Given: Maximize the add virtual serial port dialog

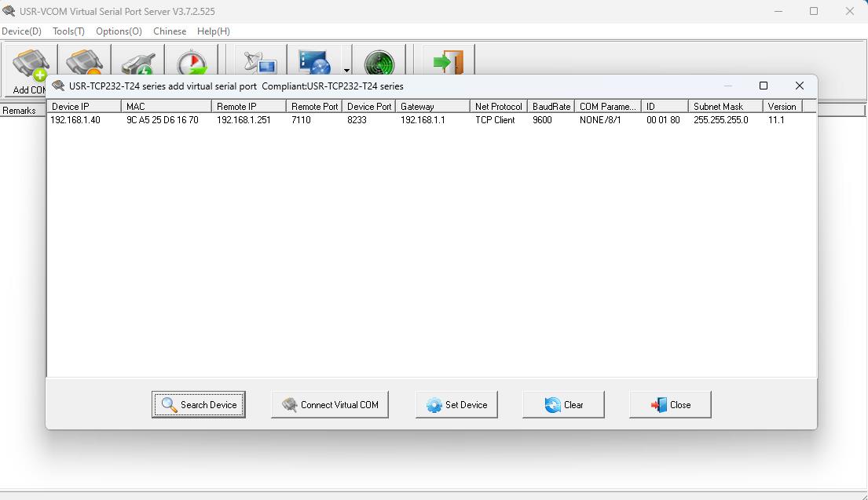Looking at the screenshot, I should [x=764, y=86].
